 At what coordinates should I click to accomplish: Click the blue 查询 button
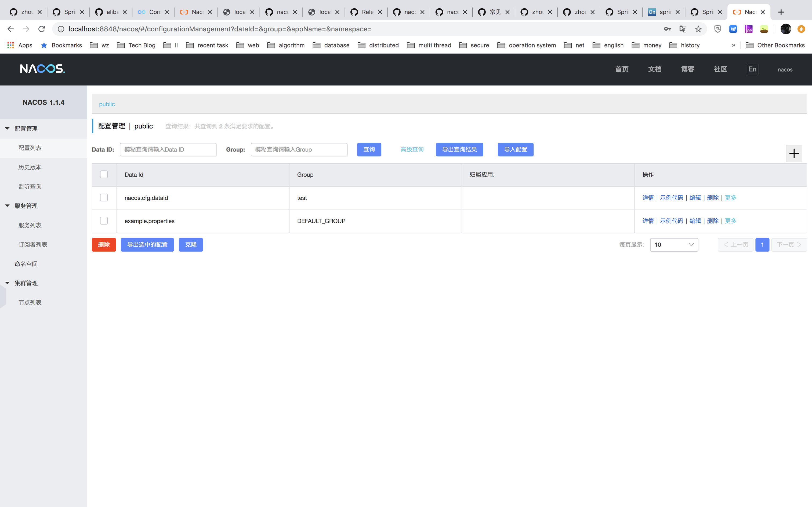pyautogui.click(x=369, y=150)
